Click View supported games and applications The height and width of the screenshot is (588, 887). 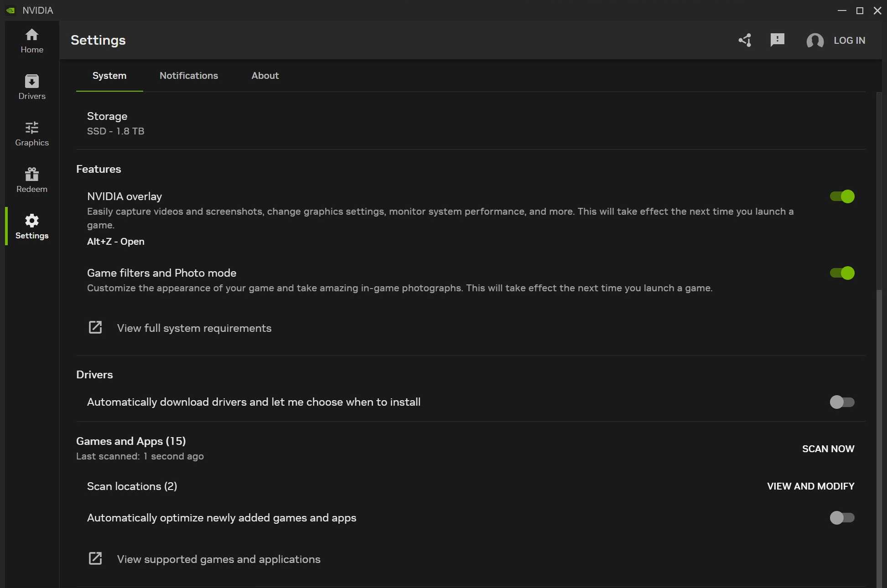pos(219,559)
